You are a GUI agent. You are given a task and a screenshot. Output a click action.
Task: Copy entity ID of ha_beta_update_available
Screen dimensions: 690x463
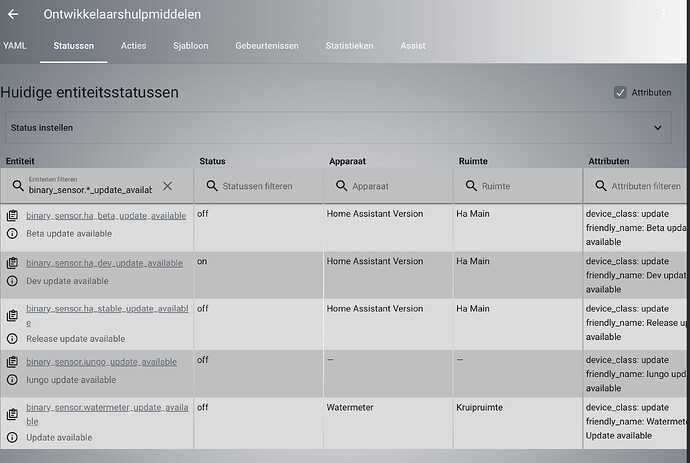pyautogui.click(x=12, y=215)
